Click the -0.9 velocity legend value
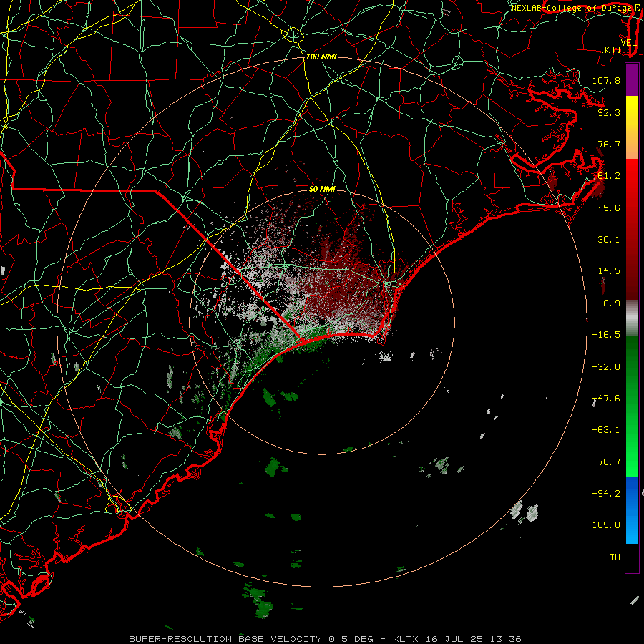The image size is (644, 644). pos(609,303)
